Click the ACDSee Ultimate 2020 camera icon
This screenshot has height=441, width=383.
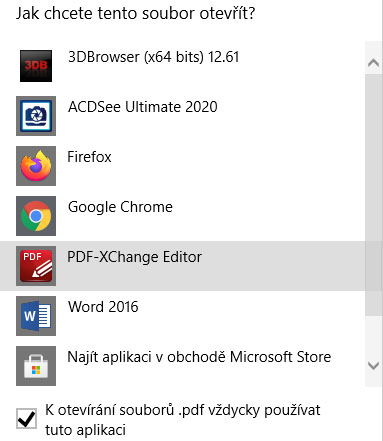pos(36,116)
